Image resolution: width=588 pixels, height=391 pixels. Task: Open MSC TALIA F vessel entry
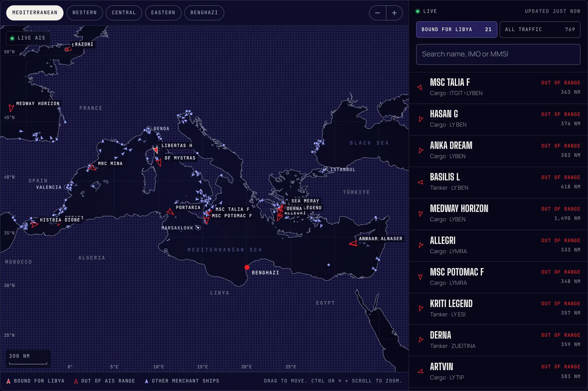point(498,88)
